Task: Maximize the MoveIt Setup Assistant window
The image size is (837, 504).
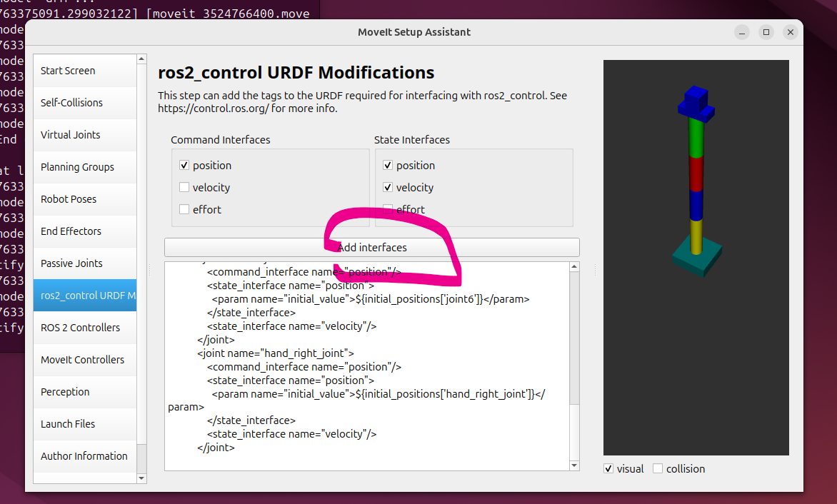Action: (x=766, y=32)
